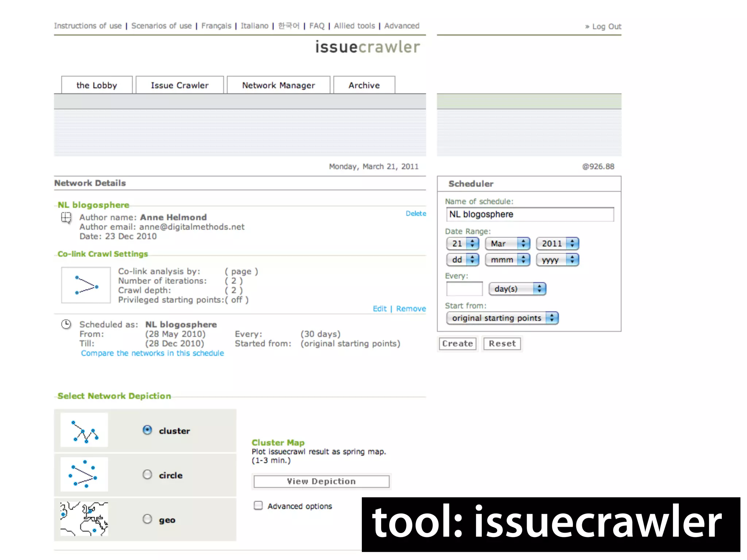Open the end day dd dropdown
The width and height of the screenshot is (747, 560).
(x=462, y=260)
